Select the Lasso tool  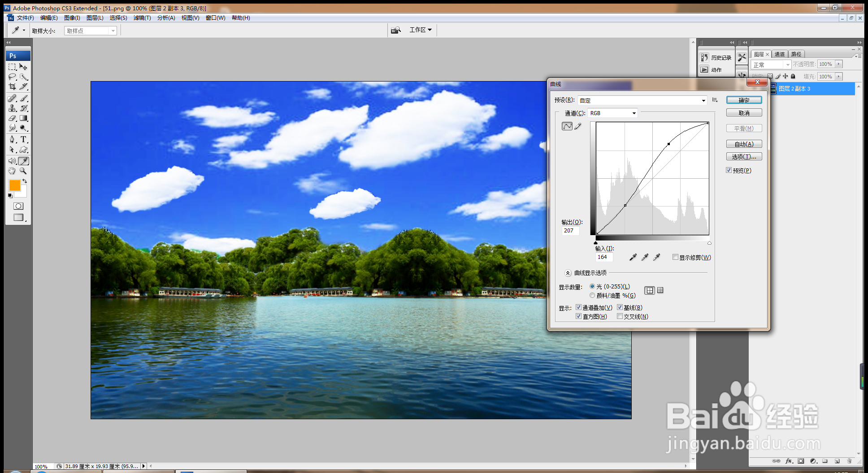point(12,77)
